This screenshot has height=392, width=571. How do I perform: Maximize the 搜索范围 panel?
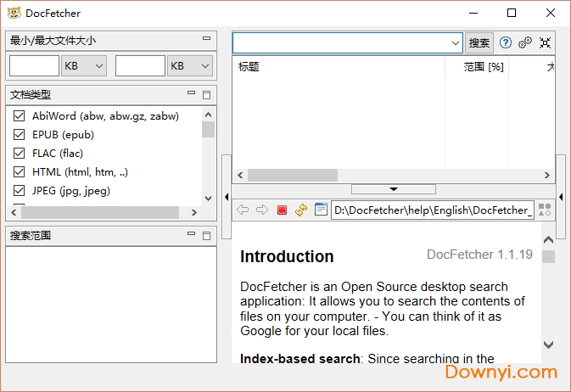206,236
